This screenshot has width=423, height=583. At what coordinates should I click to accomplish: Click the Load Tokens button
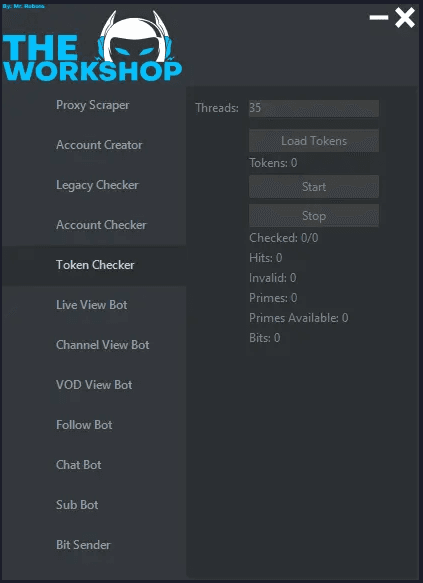pos(314,141)
